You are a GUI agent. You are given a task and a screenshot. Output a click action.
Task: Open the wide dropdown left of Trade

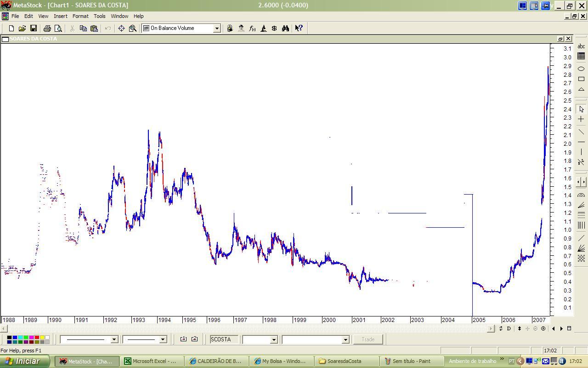click(345, 339)
